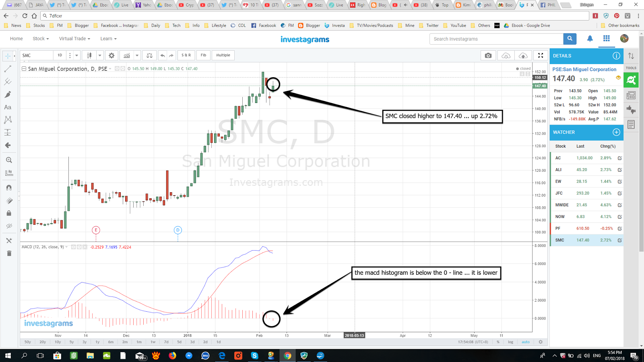This screenshot has width=644, height=362.
Task: Select the measure ruler tool
Action: coord(9,173)
